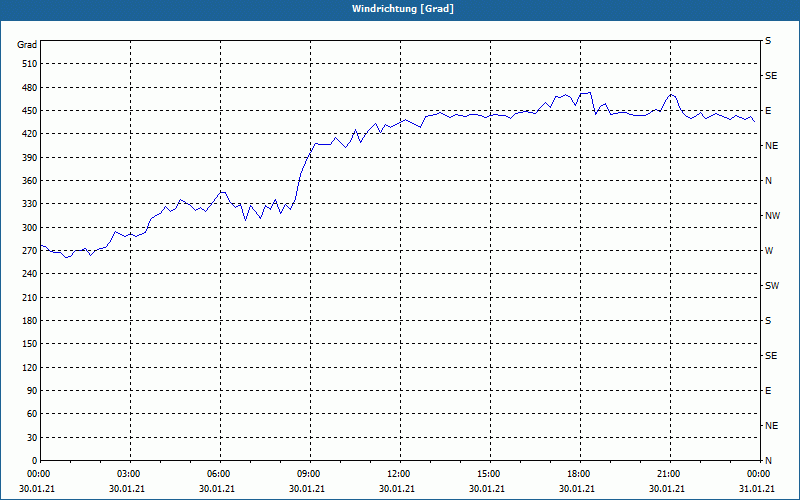This screenshot has width=800, height=500.
Task: Pick the 18:00 time axis label
Action: [579, 474]
